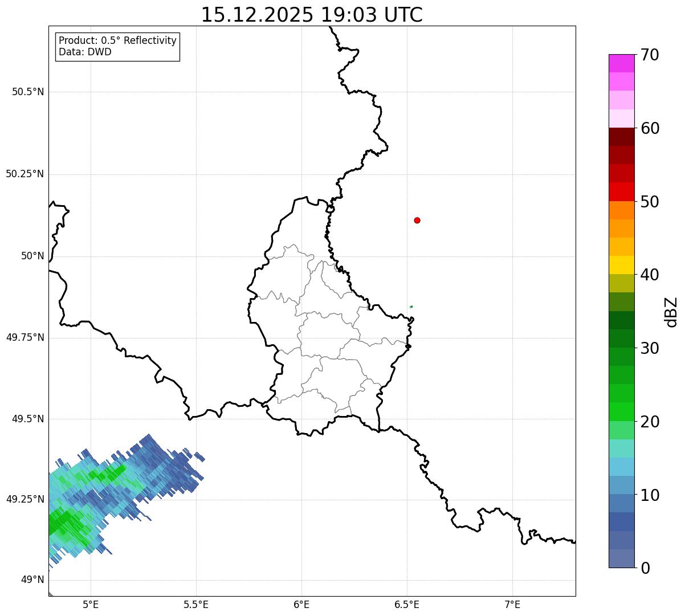Click the 5.5°E longitude label

tap(196, 605)
